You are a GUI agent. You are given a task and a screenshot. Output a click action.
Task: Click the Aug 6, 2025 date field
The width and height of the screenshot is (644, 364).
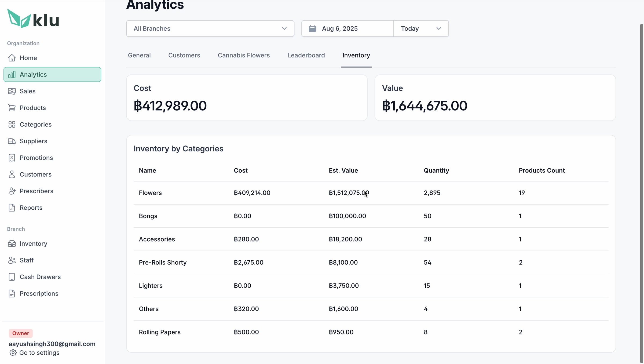pos(347,28)
